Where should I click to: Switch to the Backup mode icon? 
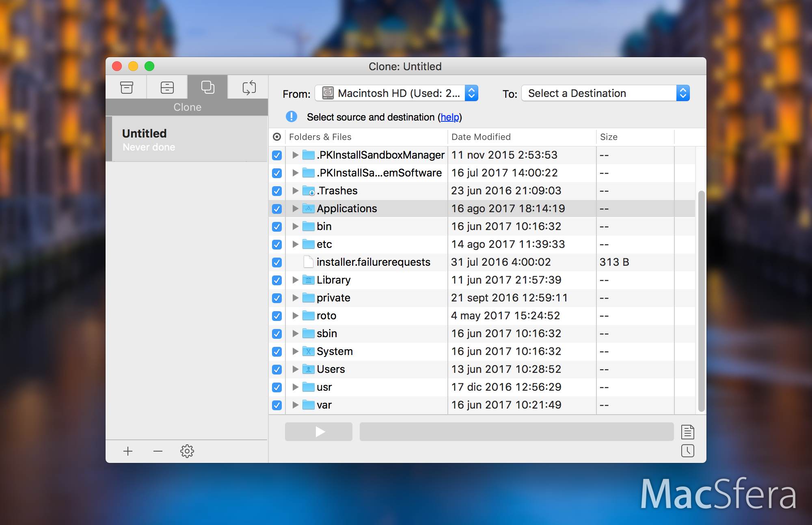(x=167, y=87)
